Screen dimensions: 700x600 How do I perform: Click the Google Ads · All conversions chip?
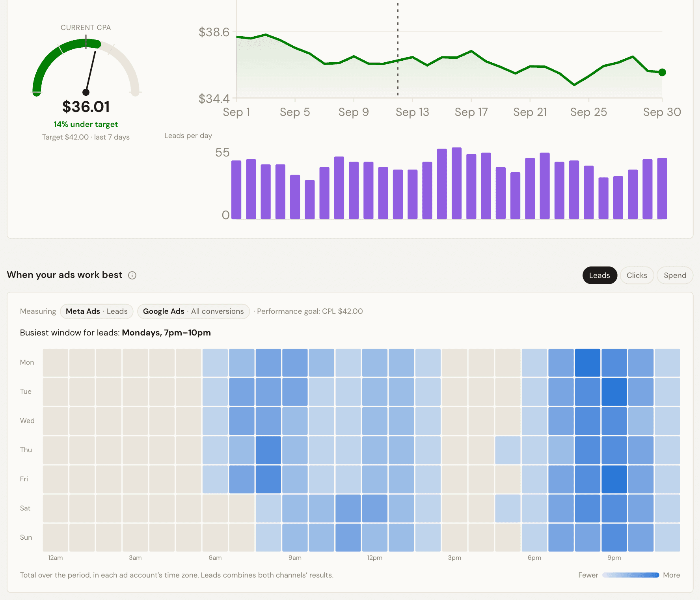pos(193,311)
